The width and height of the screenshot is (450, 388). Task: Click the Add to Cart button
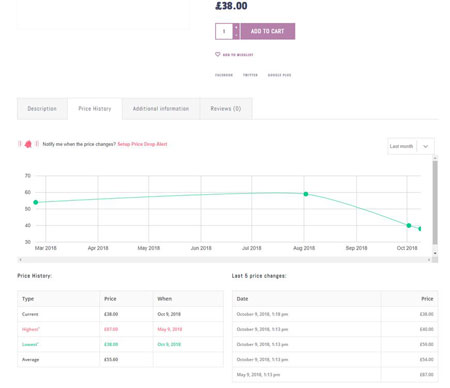[268, 31]
